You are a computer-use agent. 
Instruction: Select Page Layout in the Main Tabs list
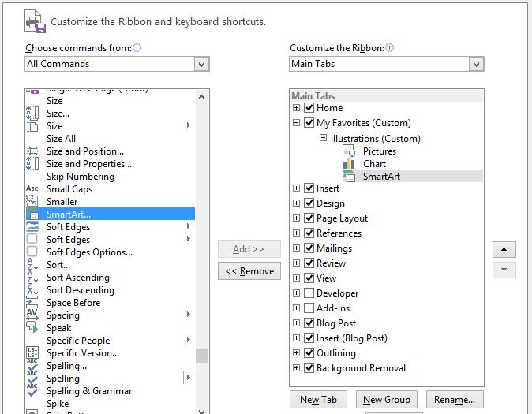pyautogui.click(x=342, y=218)
